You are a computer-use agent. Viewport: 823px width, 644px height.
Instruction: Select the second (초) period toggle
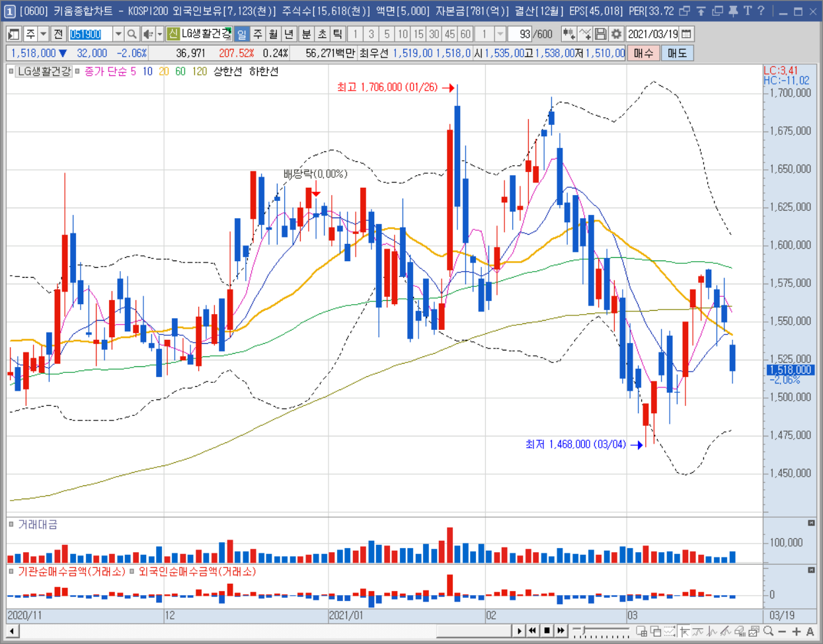click(x=322, y=34)
